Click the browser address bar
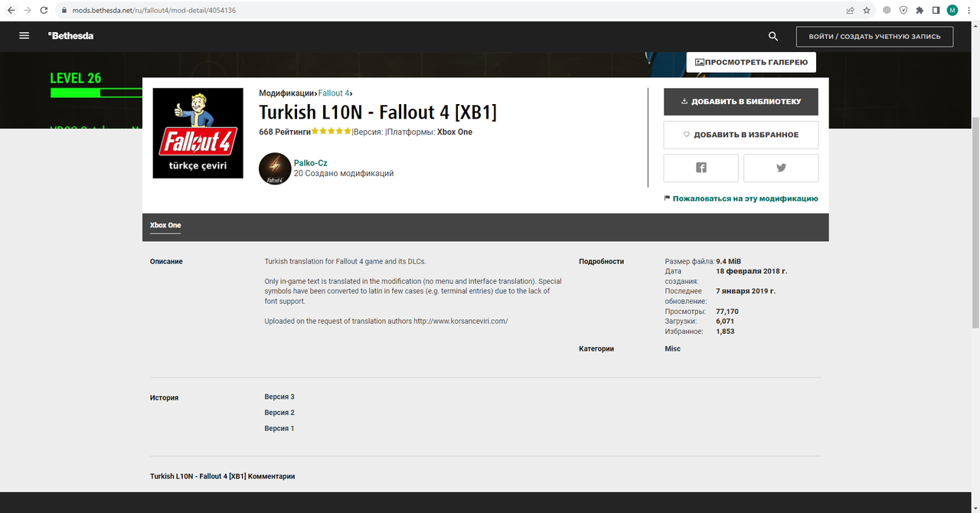980x513 pixels. pyautogui.click(x=452, y=11)
